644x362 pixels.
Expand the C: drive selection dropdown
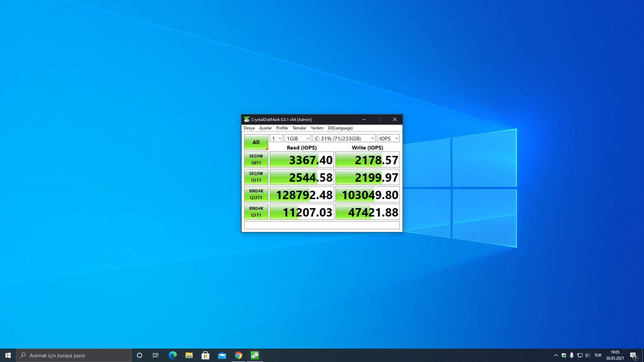click(344, 138)
